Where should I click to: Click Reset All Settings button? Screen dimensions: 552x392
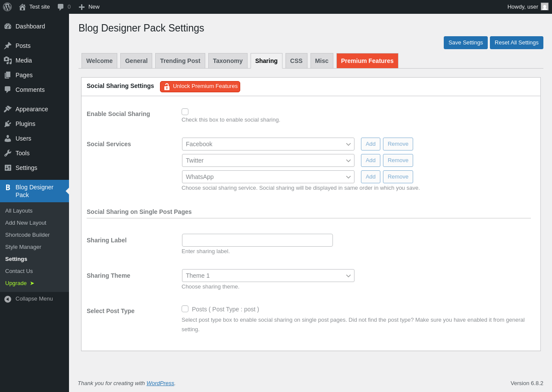click(x=517, y=43)
